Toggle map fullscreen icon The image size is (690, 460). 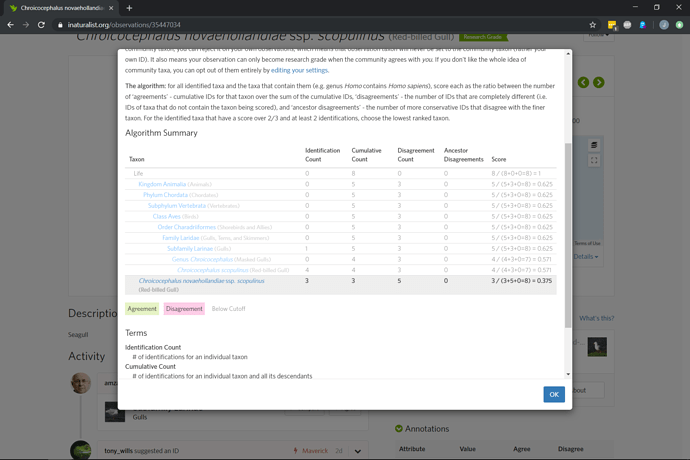594,161
